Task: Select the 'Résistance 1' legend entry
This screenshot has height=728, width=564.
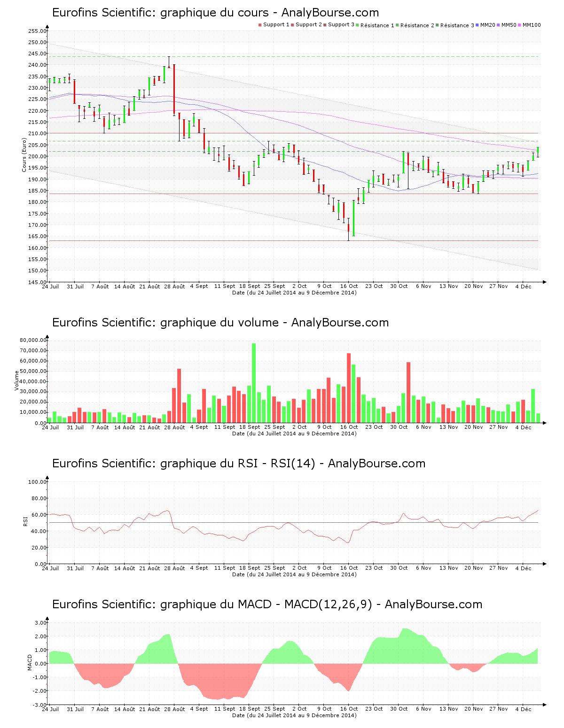Action: 375,25
